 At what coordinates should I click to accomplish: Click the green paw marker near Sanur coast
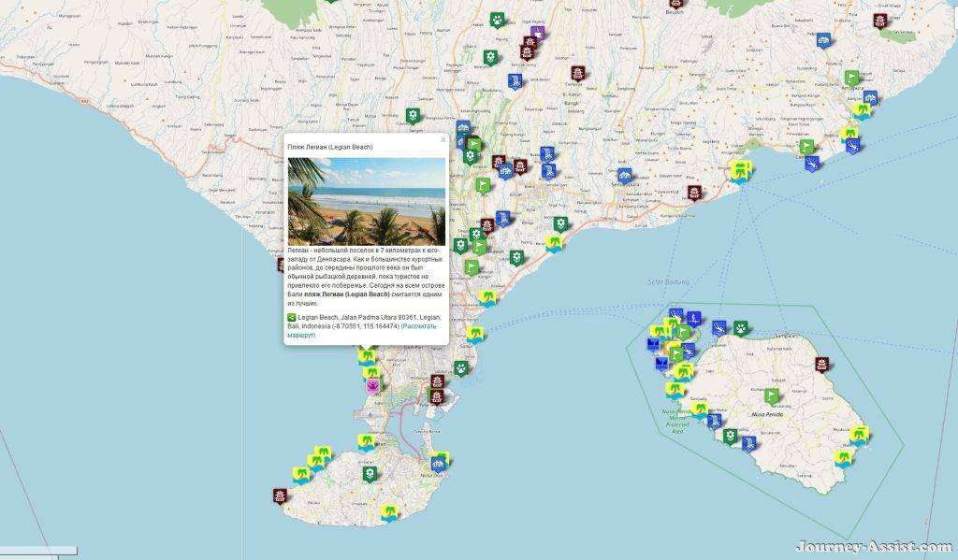[x=462, y=368]
